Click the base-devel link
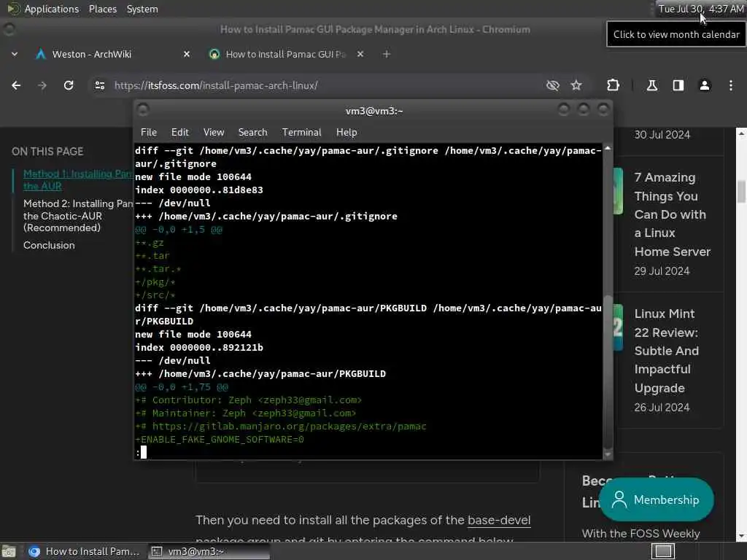The image size is (747, 560). tap(499, 520)
